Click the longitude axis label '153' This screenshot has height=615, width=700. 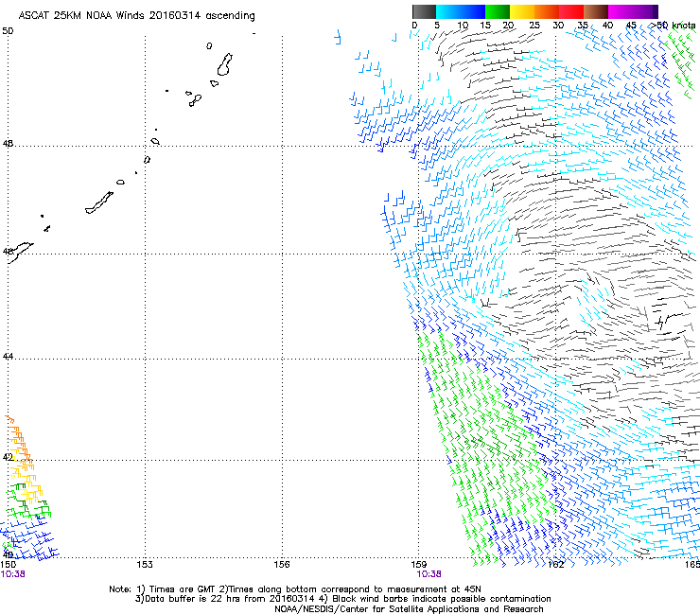[145, 565]
